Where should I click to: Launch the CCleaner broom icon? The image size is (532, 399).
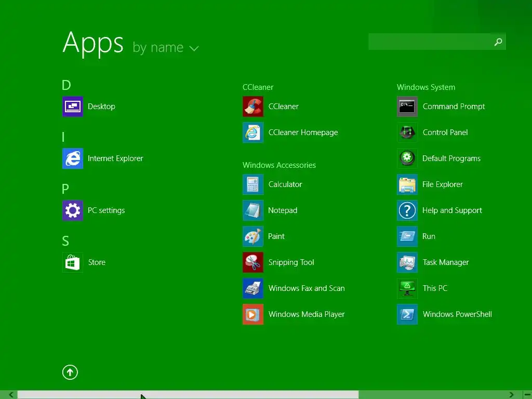[253, 107]
